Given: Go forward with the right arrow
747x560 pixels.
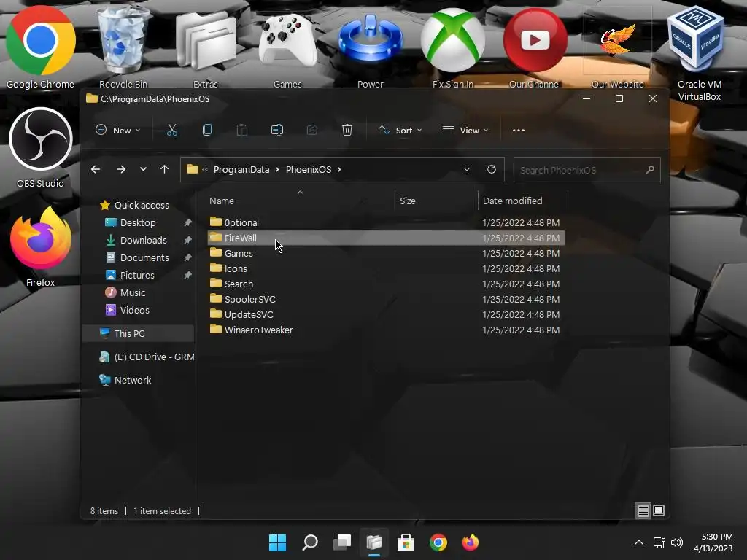Looking at the screenshot, I should 121,169.
